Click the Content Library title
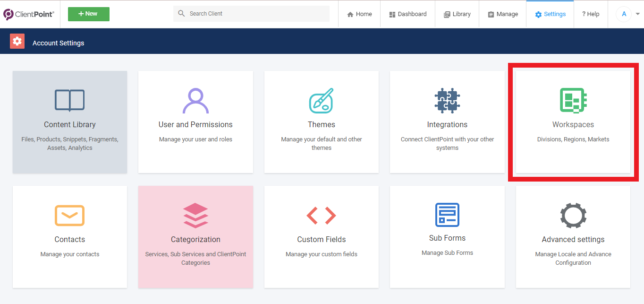This screenshot has height=304, width=644. coord(70,125)
